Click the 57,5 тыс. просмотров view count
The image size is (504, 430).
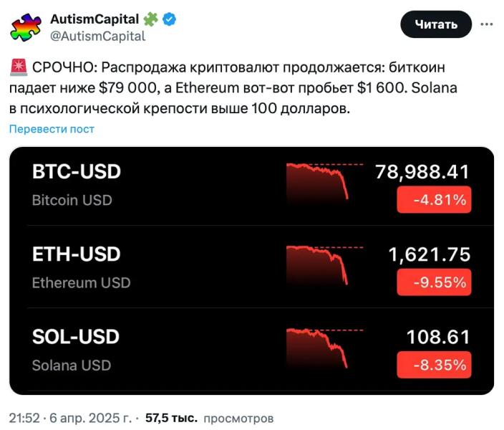[209, 417]
